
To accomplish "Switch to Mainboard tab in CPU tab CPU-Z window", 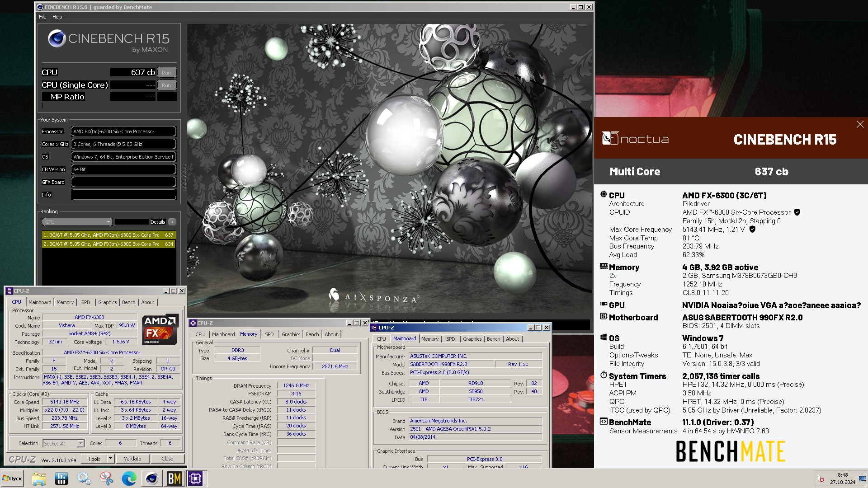I will click(x=40, y=302).
